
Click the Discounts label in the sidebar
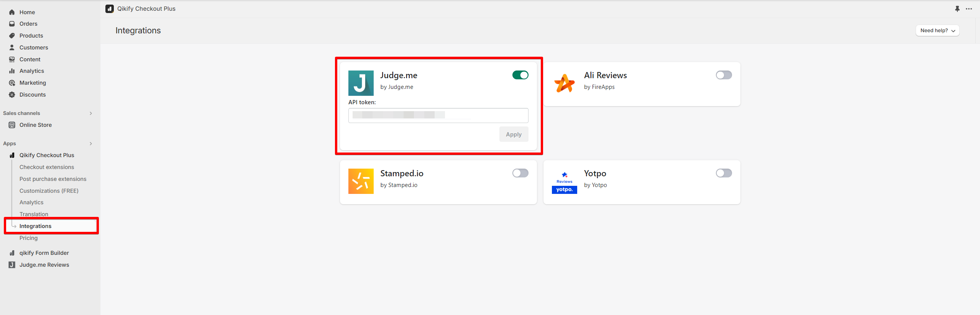coord(33,95)
